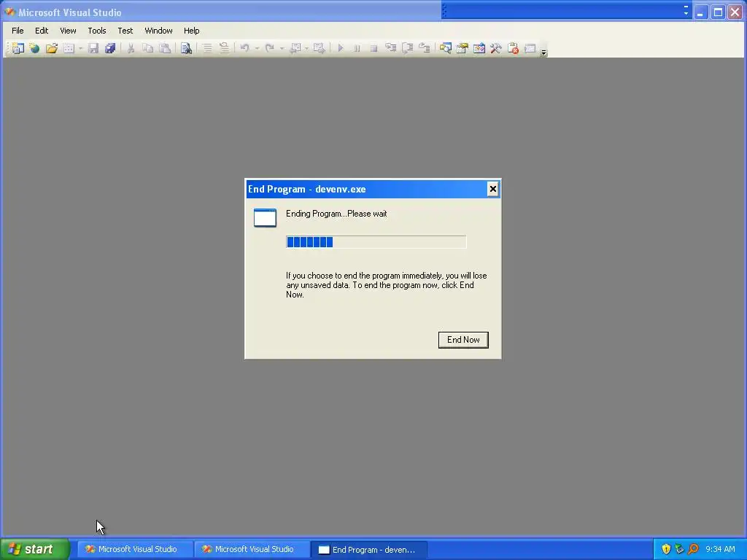Click the Undo arrow icon
This screenshot has width=747, height=560.
tap(245, 48)
